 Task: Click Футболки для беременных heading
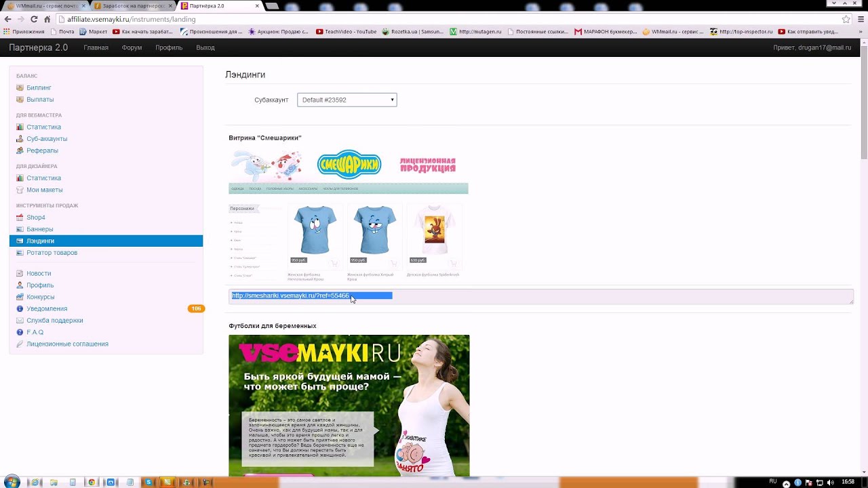pyautogui.click(x=273, y=326)
